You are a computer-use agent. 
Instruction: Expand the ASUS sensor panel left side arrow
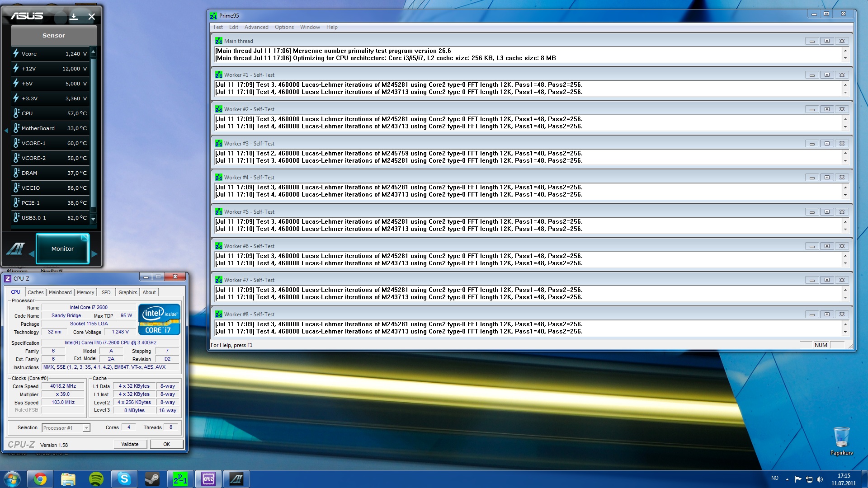(6, 131)
